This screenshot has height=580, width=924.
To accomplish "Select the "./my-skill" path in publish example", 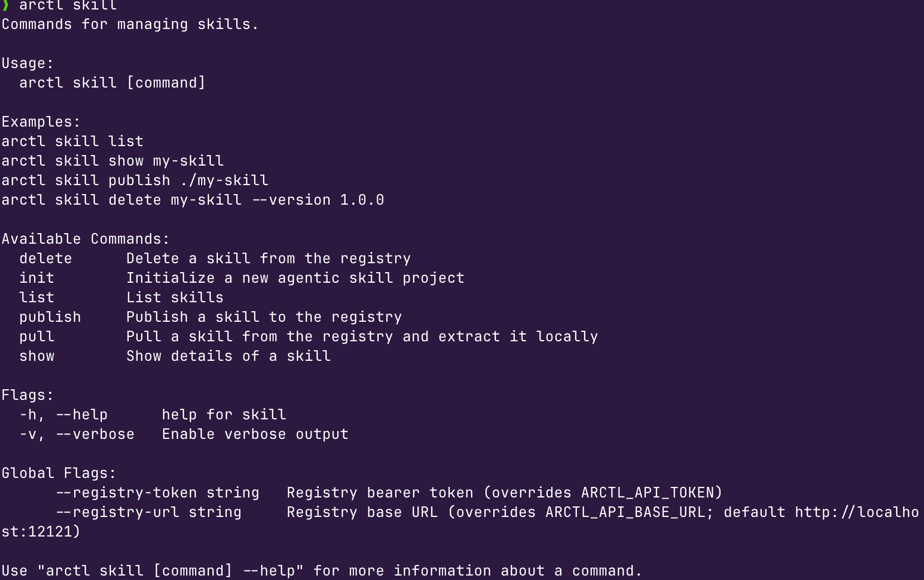I will coord(224,181).
